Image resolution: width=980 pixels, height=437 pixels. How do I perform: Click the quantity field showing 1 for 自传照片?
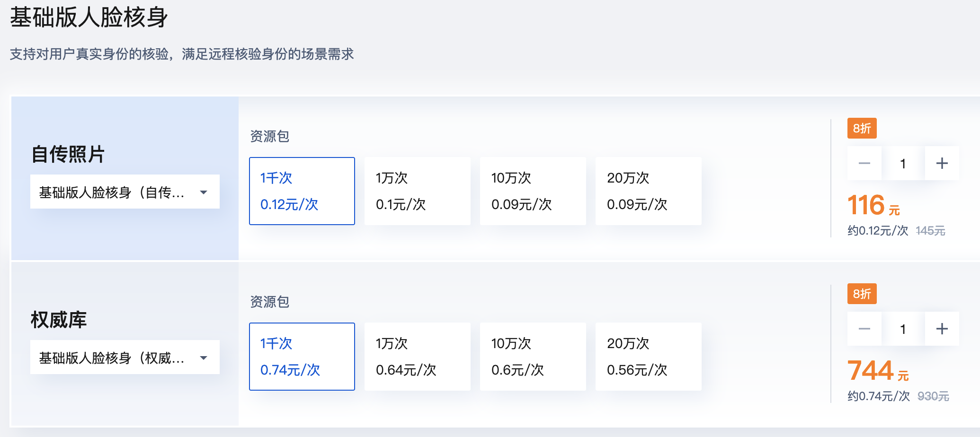(x=903, y=163)
